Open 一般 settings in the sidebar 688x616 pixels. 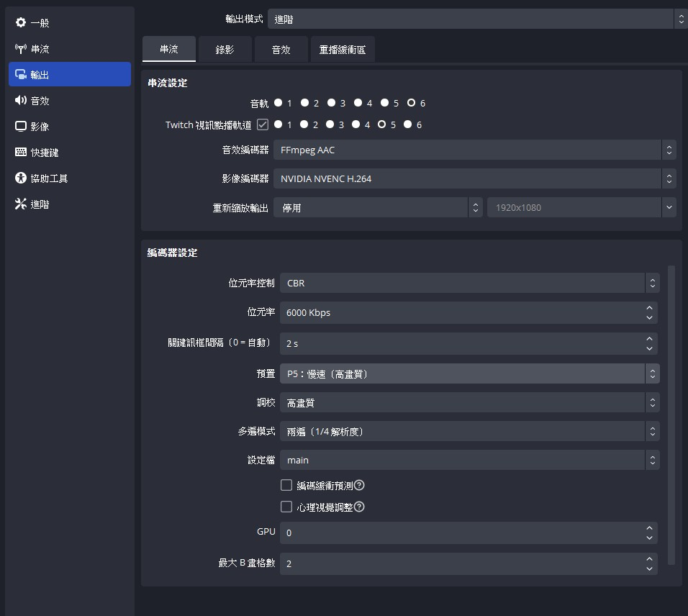point(70,22)
